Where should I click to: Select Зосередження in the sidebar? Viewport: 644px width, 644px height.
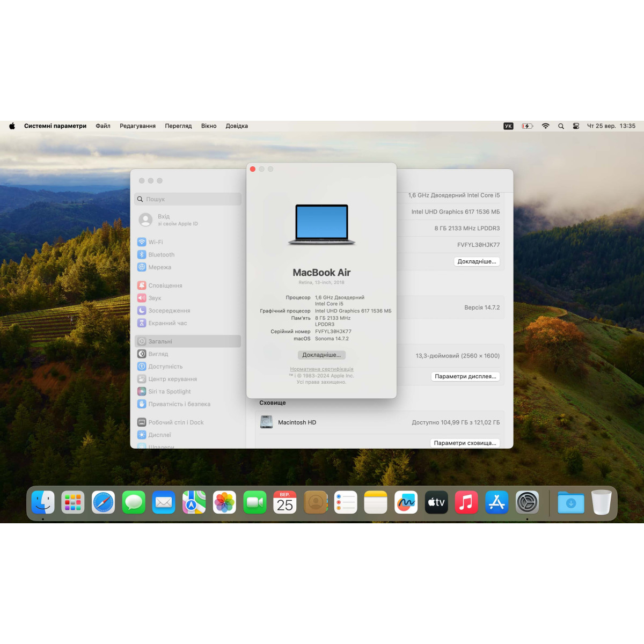(x=188, y=311)
